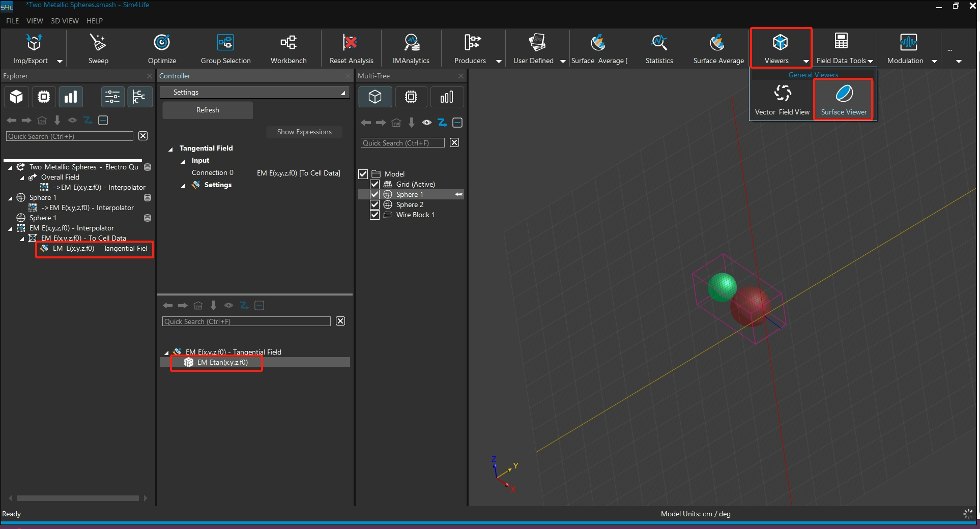Open the HELP menu
Image resolution: width=980 pixels, height=529 pixels.
94,21
